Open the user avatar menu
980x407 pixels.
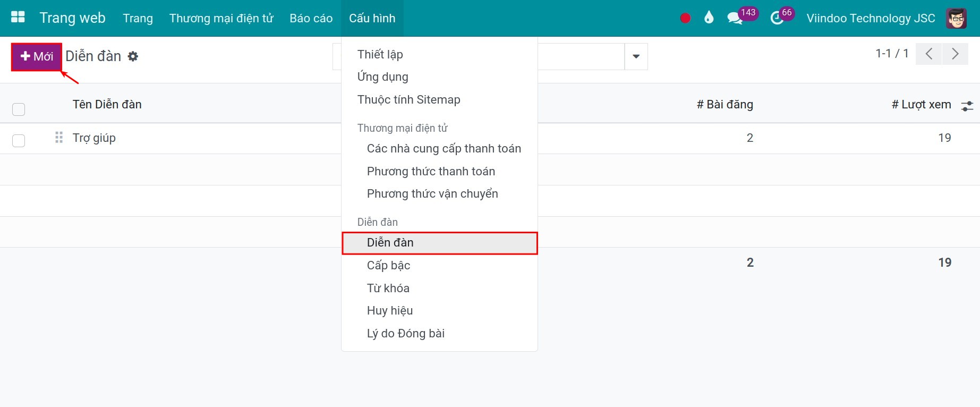coord(956,18)
